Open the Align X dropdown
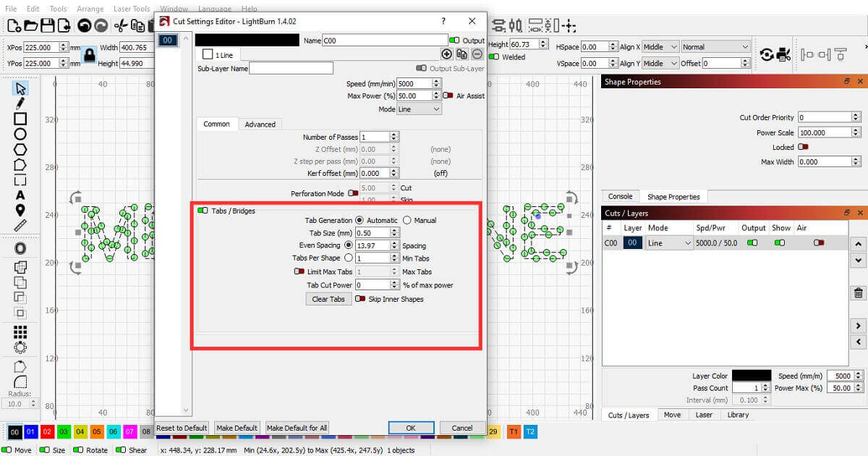The image size is (868, 456). [660, 47]
